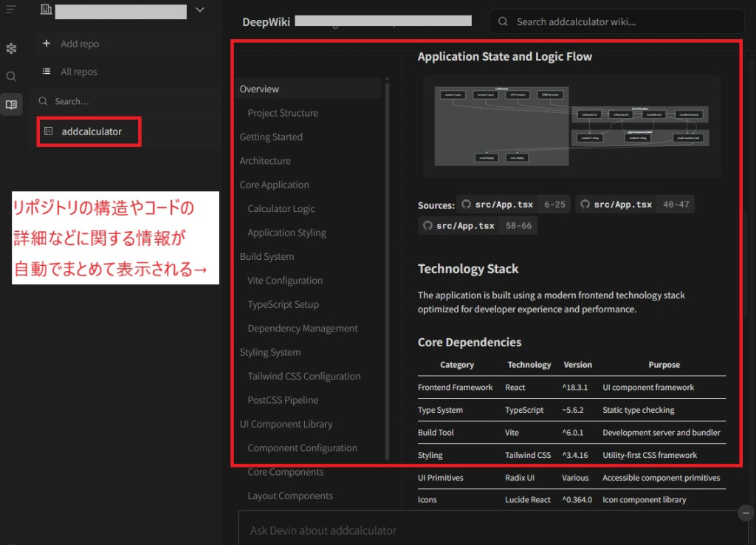Switch to the Overview section
The height and width of the screenshot is (545, 756).
(259, 89)
